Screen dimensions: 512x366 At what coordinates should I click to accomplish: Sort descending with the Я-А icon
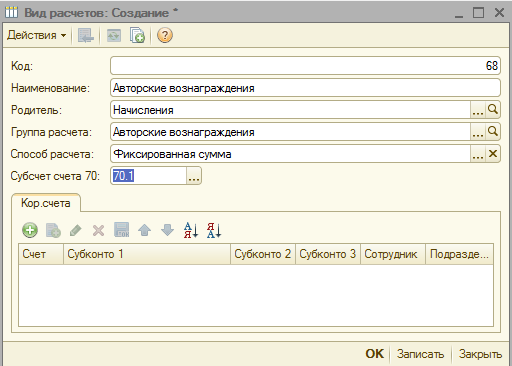pyautogui.click(x=214, y=230)
